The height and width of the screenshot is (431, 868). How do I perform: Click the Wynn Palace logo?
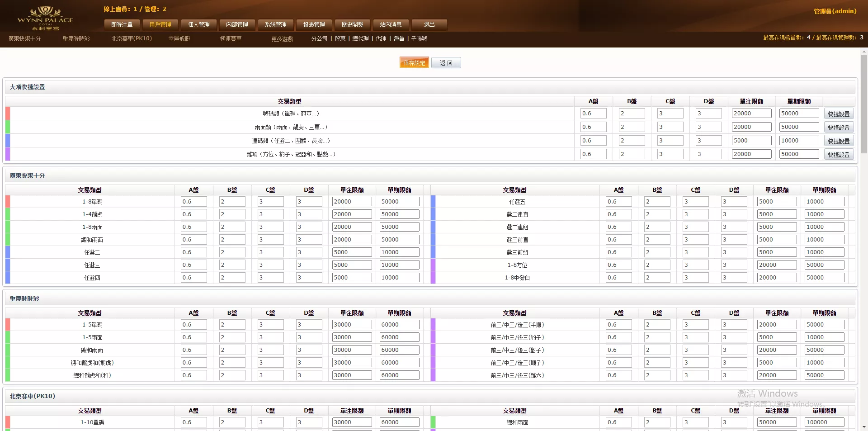[45, 17]
